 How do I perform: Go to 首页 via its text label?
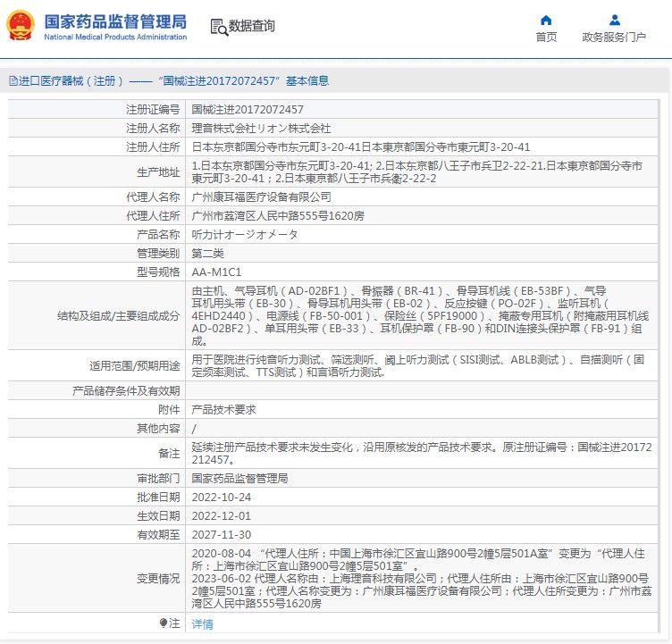546,38
